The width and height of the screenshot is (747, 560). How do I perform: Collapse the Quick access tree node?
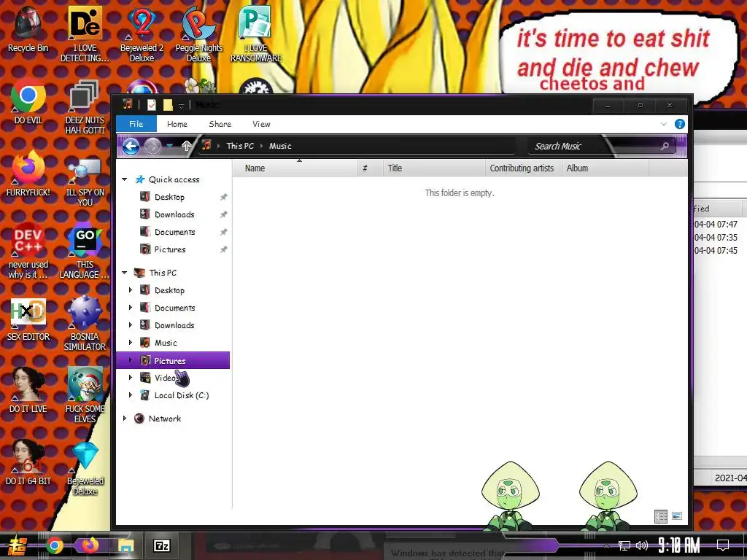coord(124,179)
